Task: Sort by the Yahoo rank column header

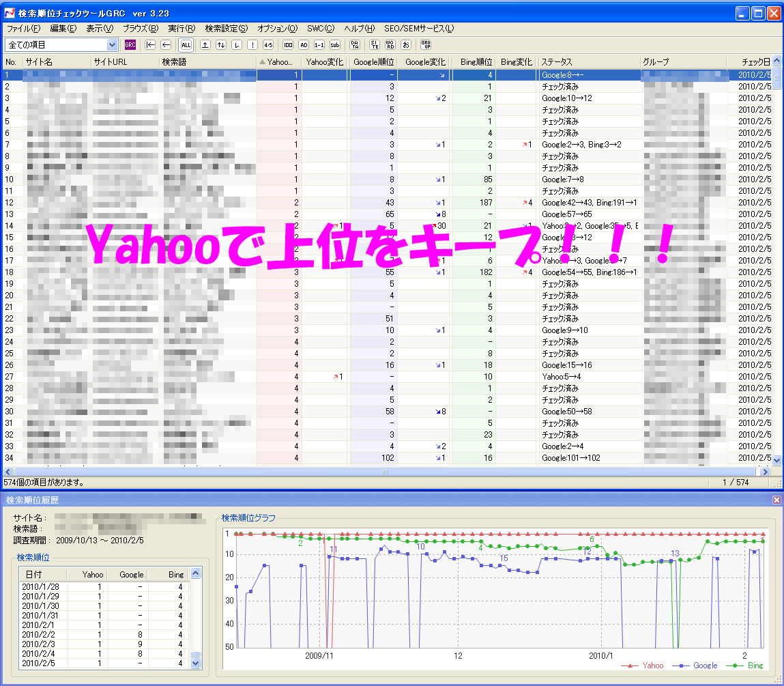Action: (x=279, y=62)
